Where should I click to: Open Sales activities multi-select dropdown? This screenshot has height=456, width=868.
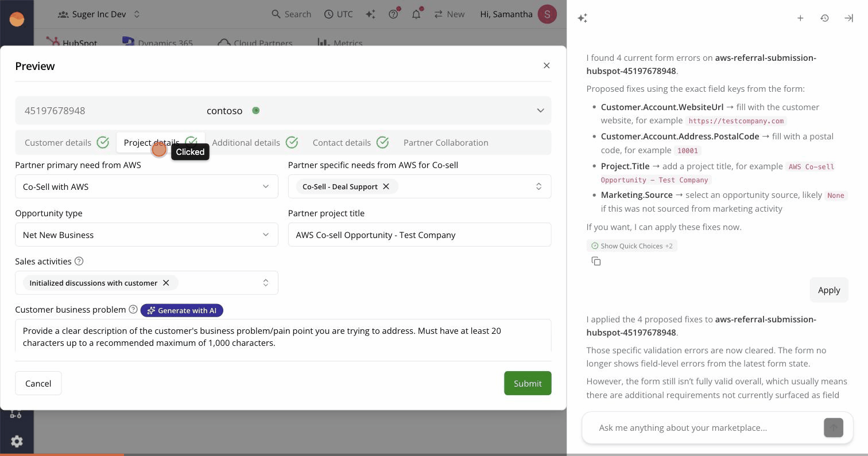point(146,283)
